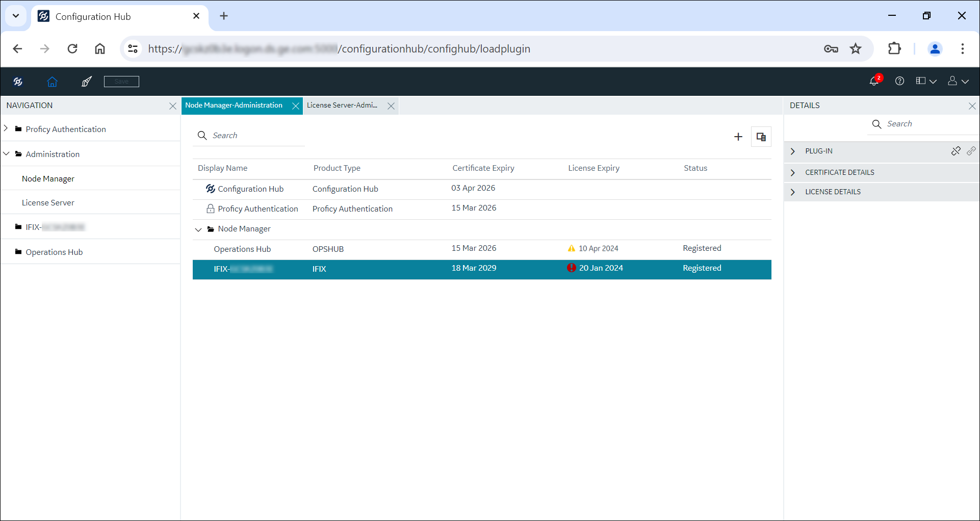This screenshot has width=980, height=521.
Task: Select the Operations Hub table row
Action: coord(482,249)
